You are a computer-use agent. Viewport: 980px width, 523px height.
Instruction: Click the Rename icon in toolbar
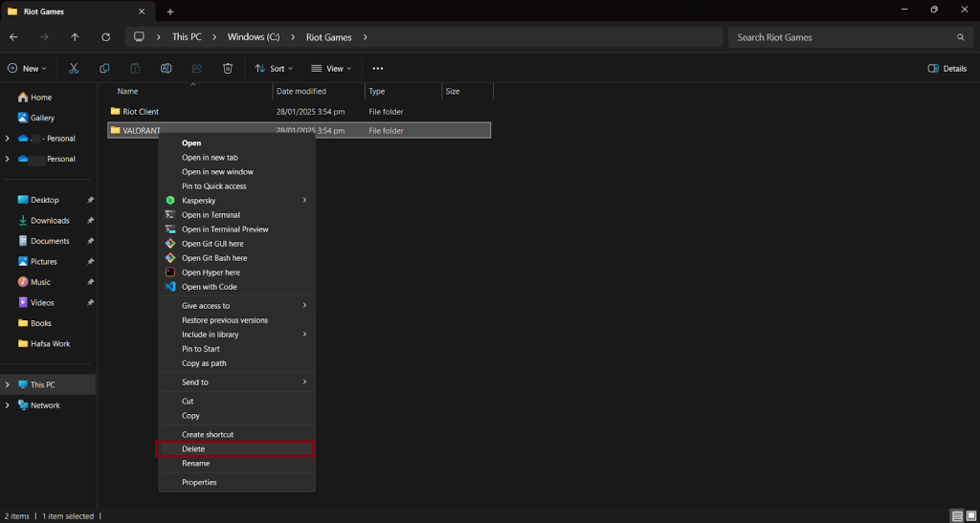167,69
